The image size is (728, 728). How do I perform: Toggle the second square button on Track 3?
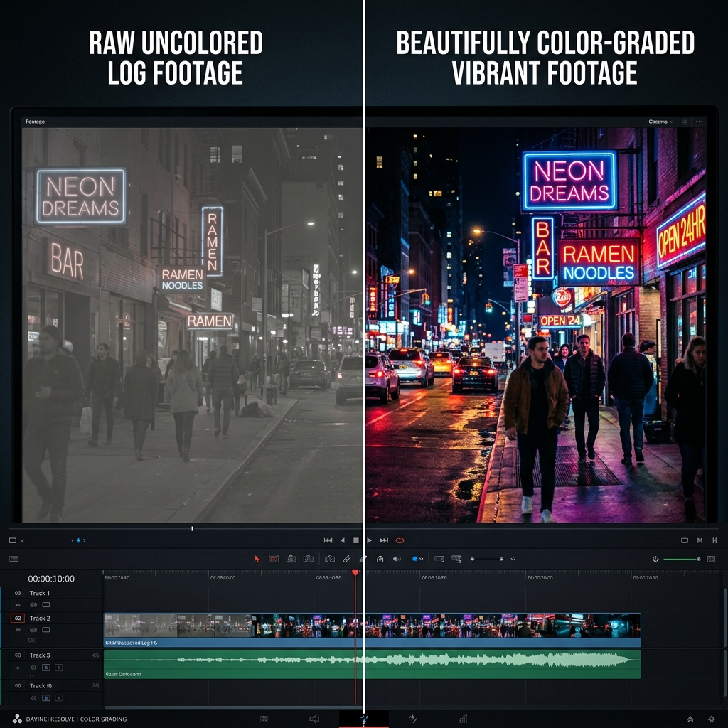pyautogui.click(x=58, y=667)
